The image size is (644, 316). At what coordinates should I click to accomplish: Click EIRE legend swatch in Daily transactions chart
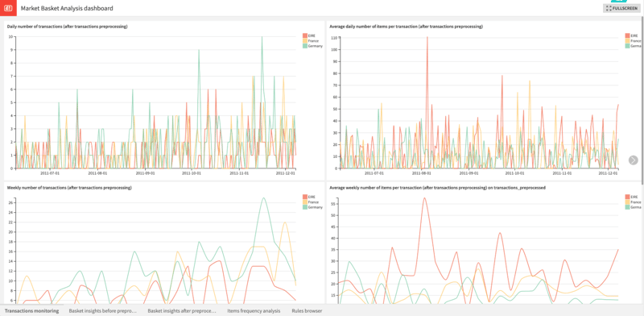(x=305, y=35)
